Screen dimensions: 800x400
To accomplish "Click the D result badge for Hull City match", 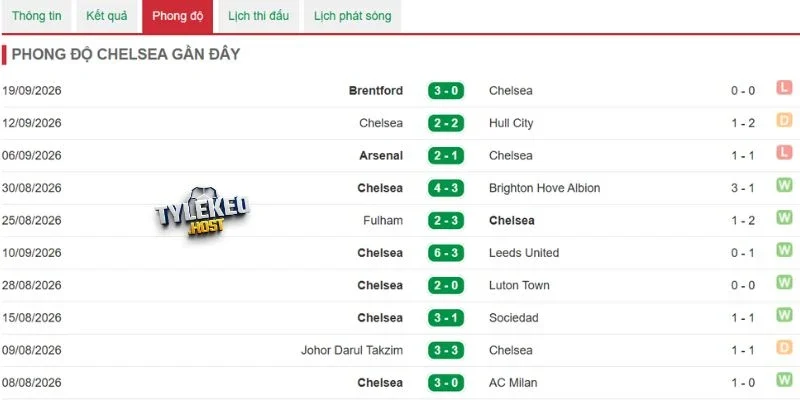I will (784, 120).
